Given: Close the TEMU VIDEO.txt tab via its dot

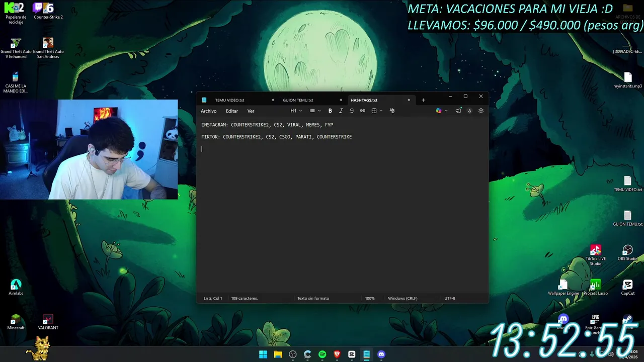Looking at the screenshot, I should point(273,100).
